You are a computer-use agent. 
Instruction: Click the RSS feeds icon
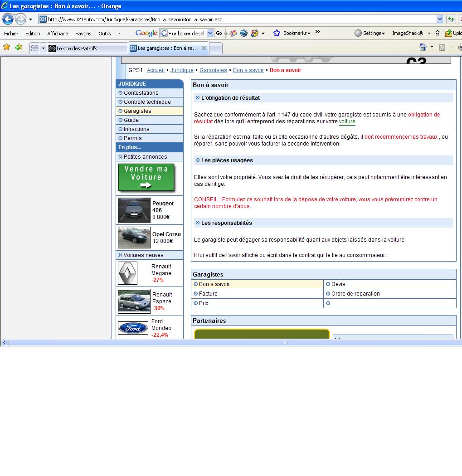click(442, 47)
